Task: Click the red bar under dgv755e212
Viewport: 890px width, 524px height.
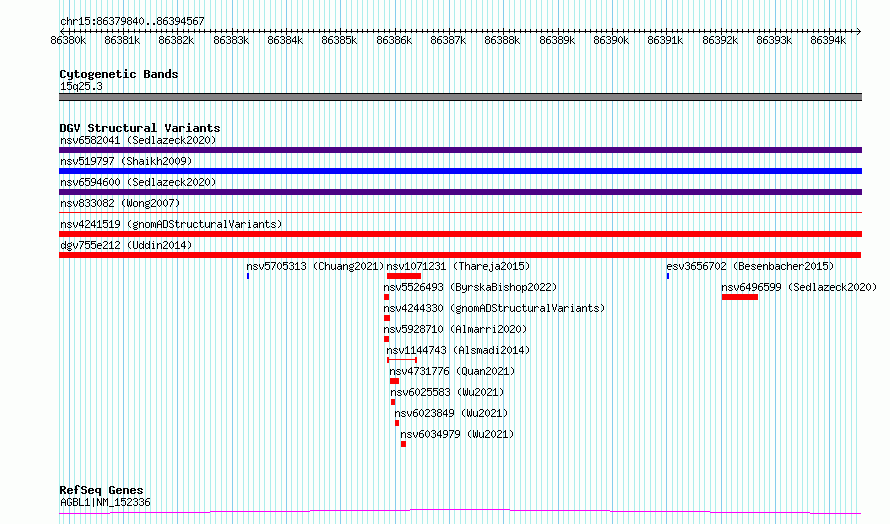Action: [x=460, y=255]
